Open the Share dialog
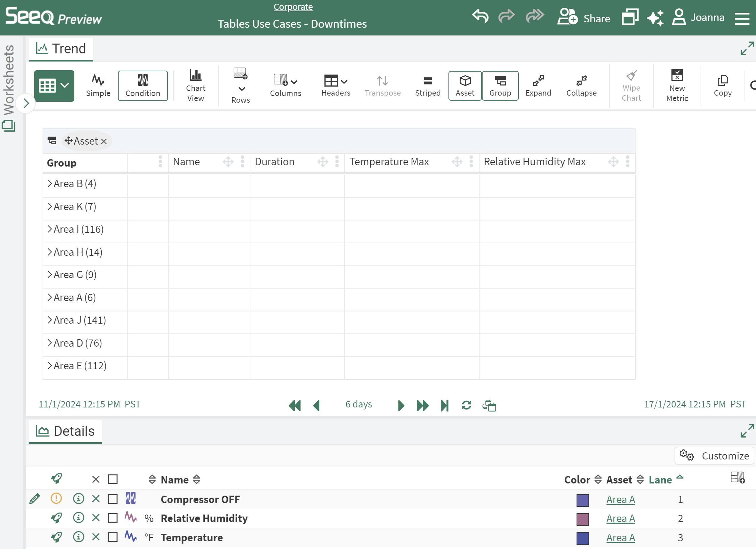The height and width of the screenshot is (549, 756). [x=584, y=17]
